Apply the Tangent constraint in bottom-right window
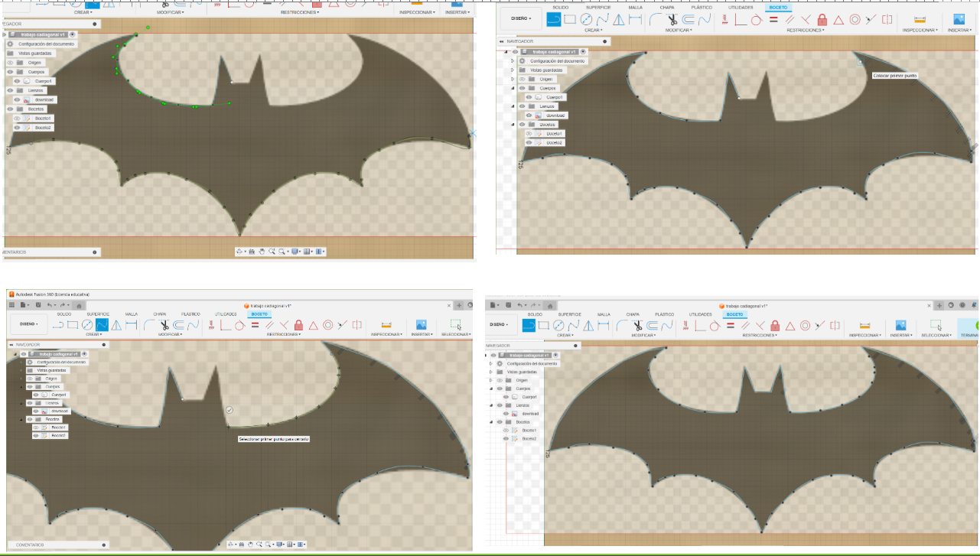This screenshot has width=980, height=556. (714, 325)
